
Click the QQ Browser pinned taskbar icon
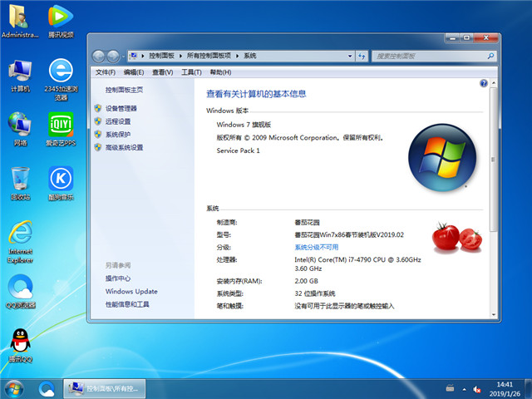coord(47,389)
